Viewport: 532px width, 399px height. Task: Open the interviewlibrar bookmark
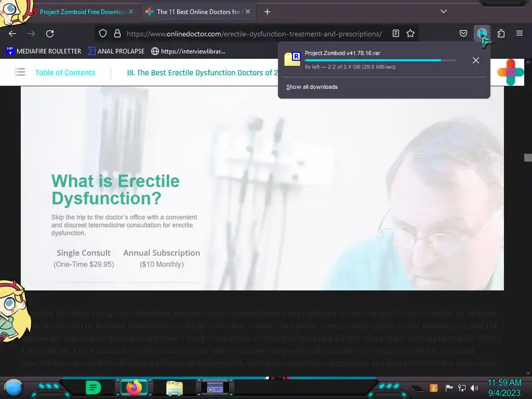coord(188,51)
